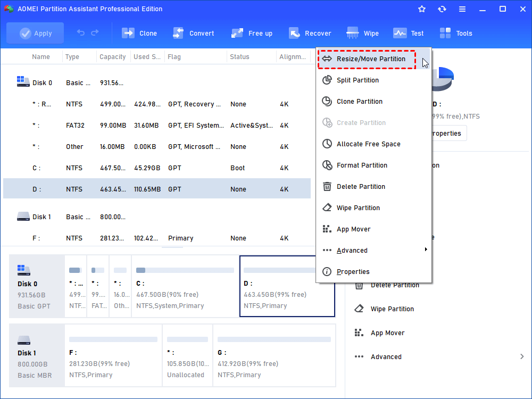Open the Recover tool
The height and width of the screenshot is (399, 532).
(x=310, y=33)
